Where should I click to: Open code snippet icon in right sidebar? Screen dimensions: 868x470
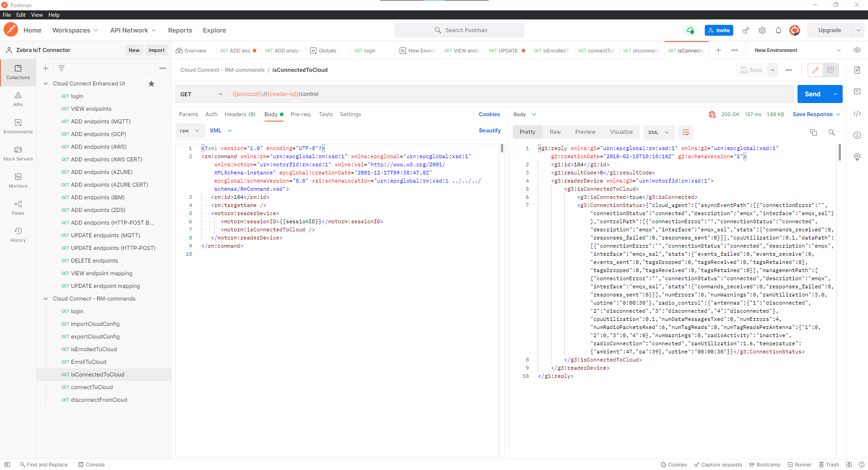(x=857, y=113)
